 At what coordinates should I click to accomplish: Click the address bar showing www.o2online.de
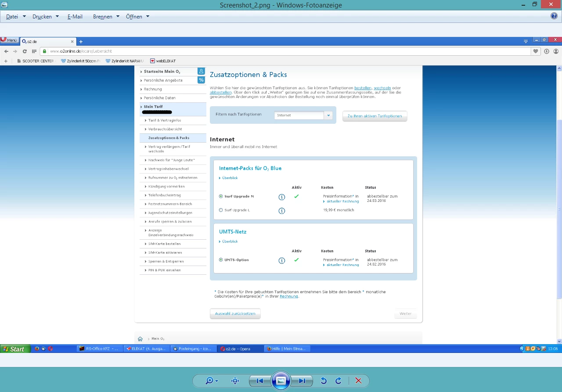(x=285, y=51)
